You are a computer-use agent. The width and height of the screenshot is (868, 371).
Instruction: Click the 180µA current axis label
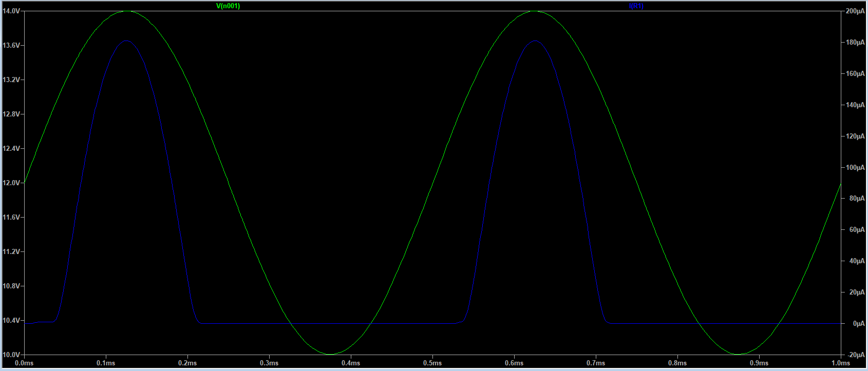[855, 43]
